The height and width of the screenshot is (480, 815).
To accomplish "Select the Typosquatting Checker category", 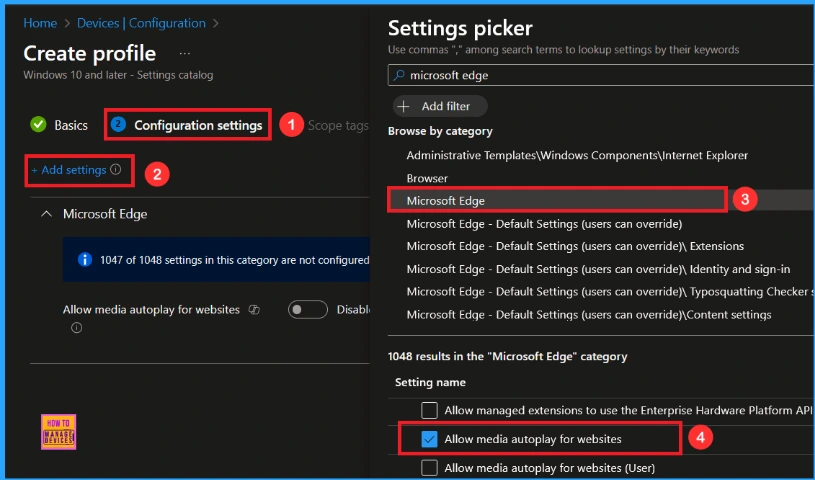I will pos(610,292).
